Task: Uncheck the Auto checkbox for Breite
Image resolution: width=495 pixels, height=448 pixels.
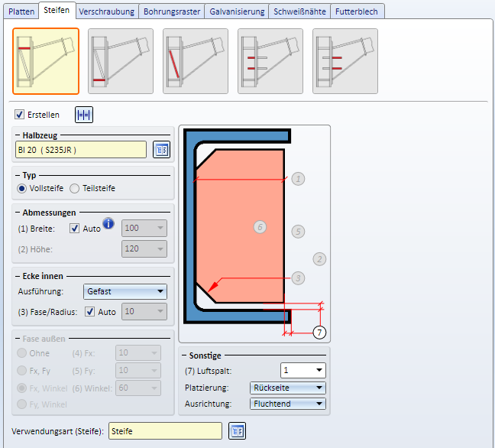Action: tap(74, 228)
